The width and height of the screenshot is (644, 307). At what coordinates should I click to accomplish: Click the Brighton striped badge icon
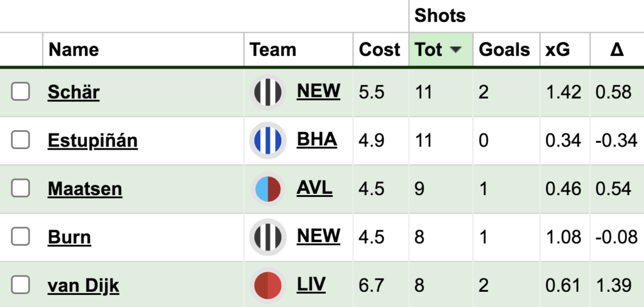269,140
